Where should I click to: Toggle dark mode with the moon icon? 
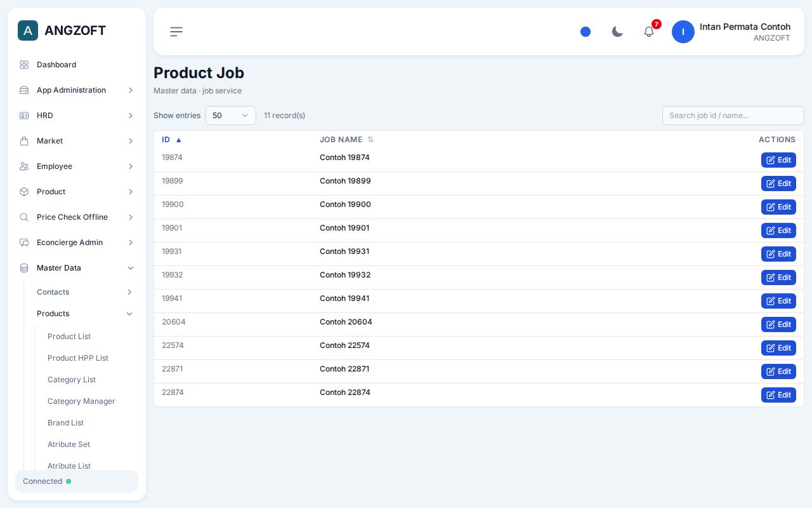point(617,32)
